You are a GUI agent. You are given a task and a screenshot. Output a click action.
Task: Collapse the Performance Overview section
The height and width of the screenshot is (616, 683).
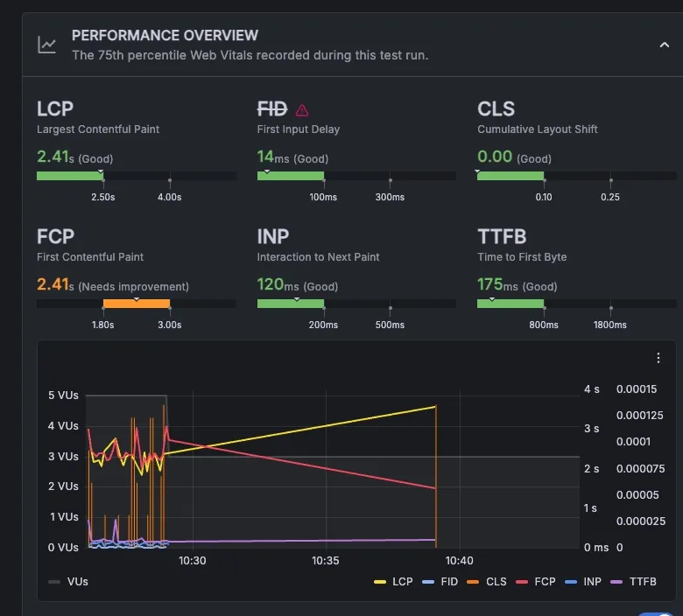pos(663,45)
